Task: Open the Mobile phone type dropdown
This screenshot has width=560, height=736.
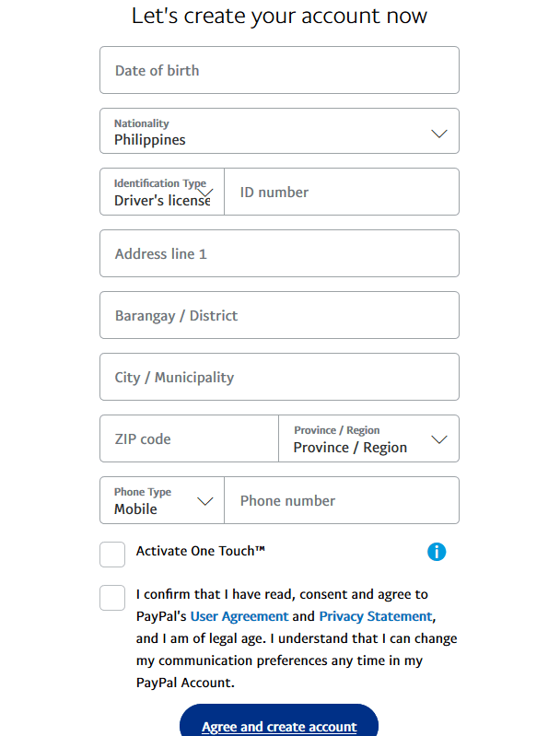Action: pos(152,501)
